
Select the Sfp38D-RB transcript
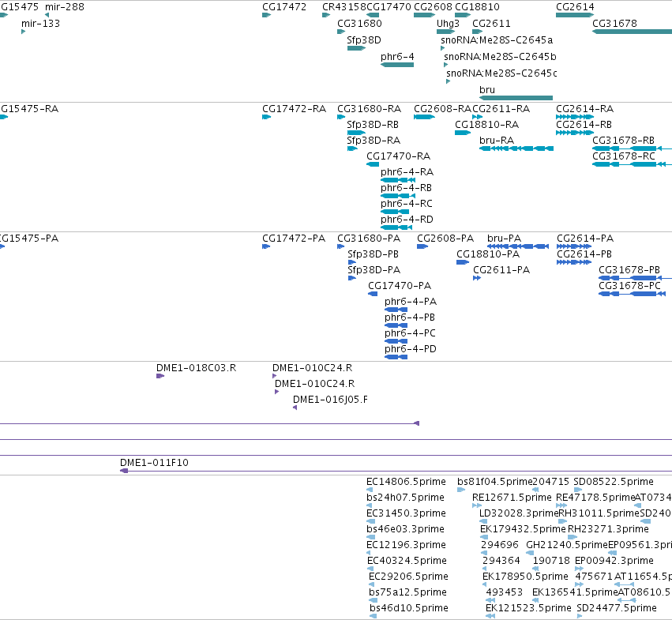[356, 133]
